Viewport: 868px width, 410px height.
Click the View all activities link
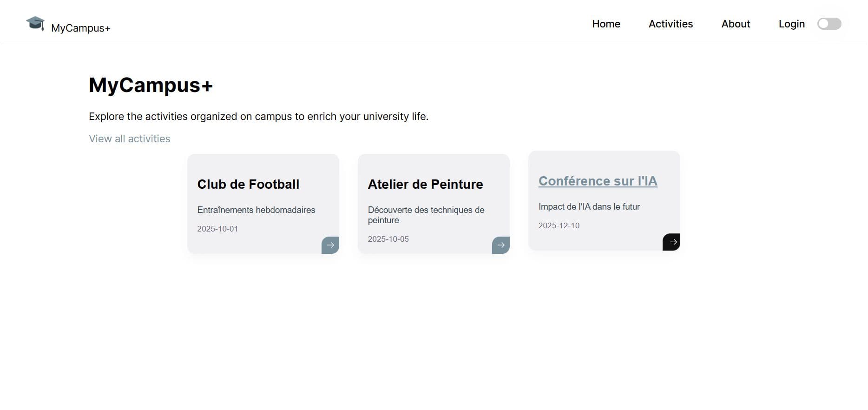point(130,139)
